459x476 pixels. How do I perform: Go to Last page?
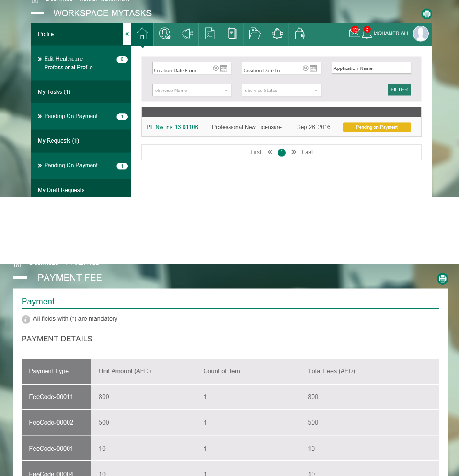click(307, 152)
